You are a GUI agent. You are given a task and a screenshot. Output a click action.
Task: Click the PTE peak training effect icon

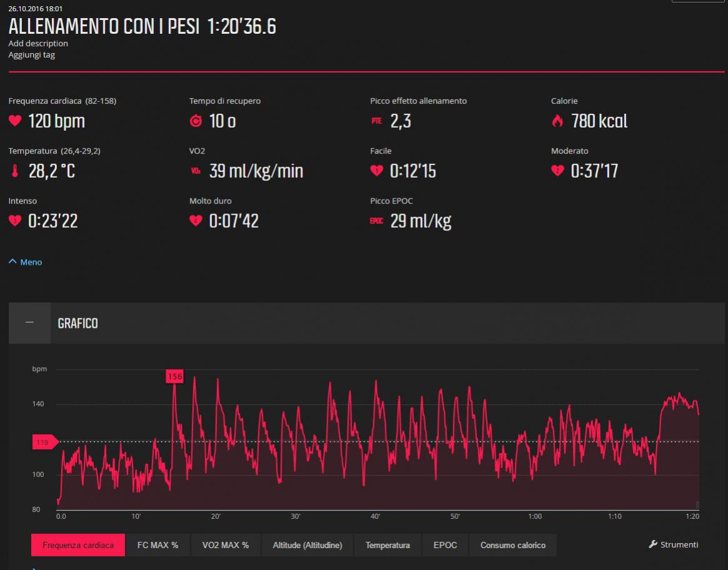coord(377,121)
